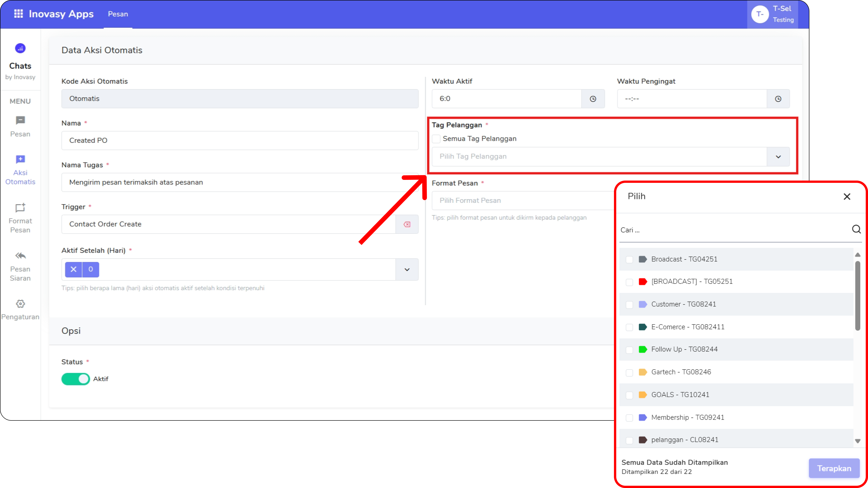Switch to the Pesan top tab
The image size is (868, 488).
tap(118, 14)
